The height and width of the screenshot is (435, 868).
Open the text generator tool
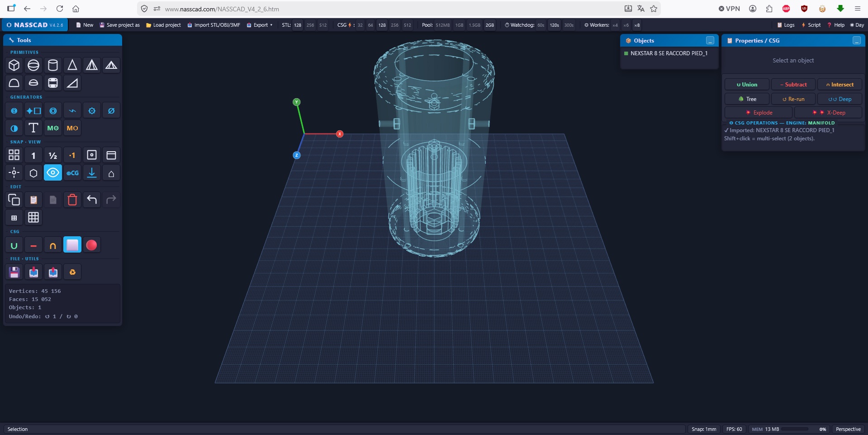pyautogui.click(x=33, y=128)
